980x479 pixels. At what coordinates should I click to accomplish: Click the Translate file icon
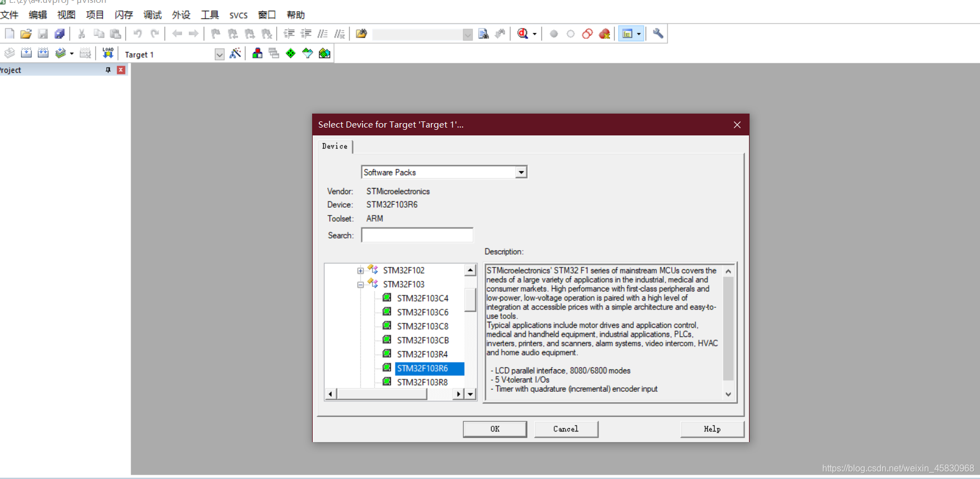point(10,53)
